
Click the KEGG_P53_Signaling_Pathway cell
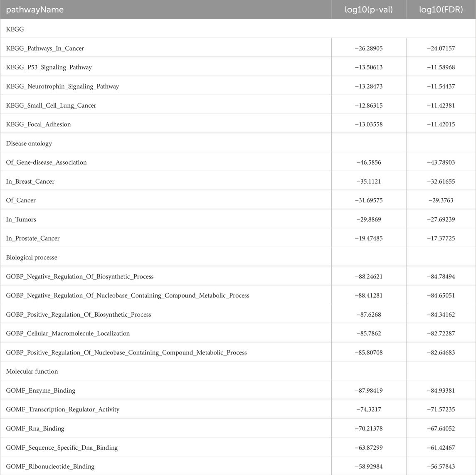(49, 67)
